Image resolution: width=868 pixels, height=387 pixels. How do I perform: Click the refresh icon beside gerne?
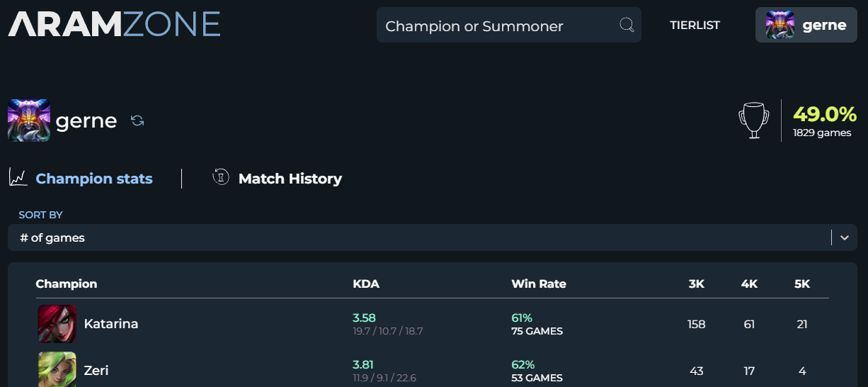[x=137, y=121]
